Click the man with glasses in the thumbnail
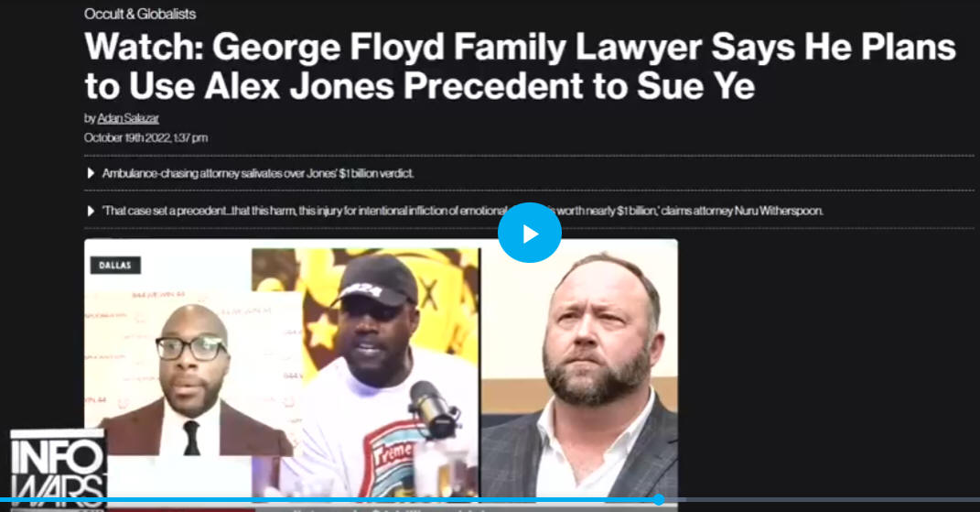The image size is (980, 512). point(192,382)
